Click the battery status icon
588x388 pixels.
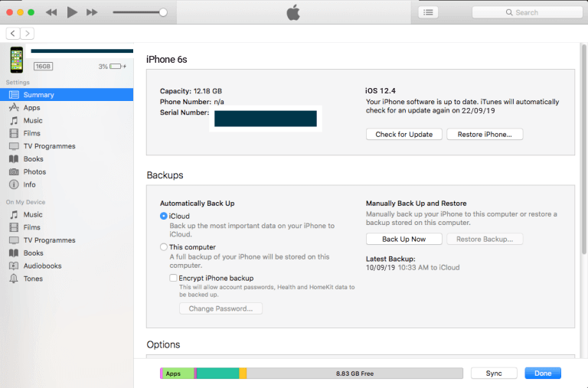click(x=118, y=67)
